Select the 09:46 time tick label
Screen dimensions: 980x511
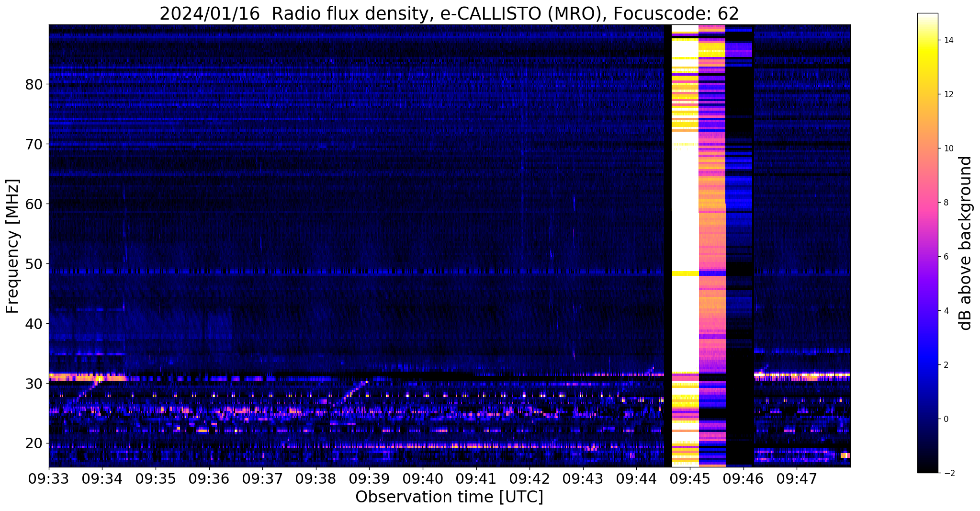tap(743, 479)
